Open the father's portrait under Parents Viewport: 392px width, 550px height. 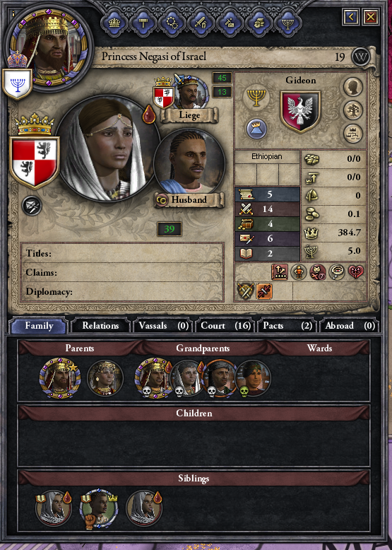click(59, 378)
